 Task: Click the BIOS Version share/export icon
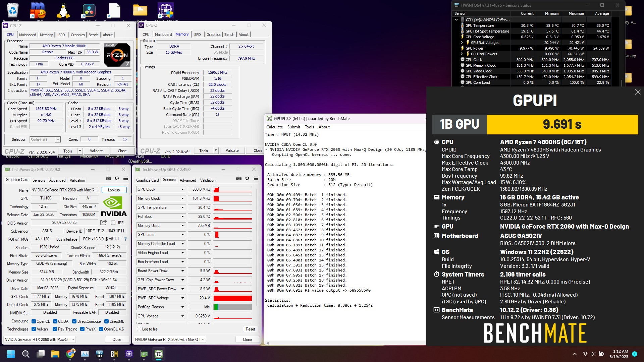coord(103,223)
